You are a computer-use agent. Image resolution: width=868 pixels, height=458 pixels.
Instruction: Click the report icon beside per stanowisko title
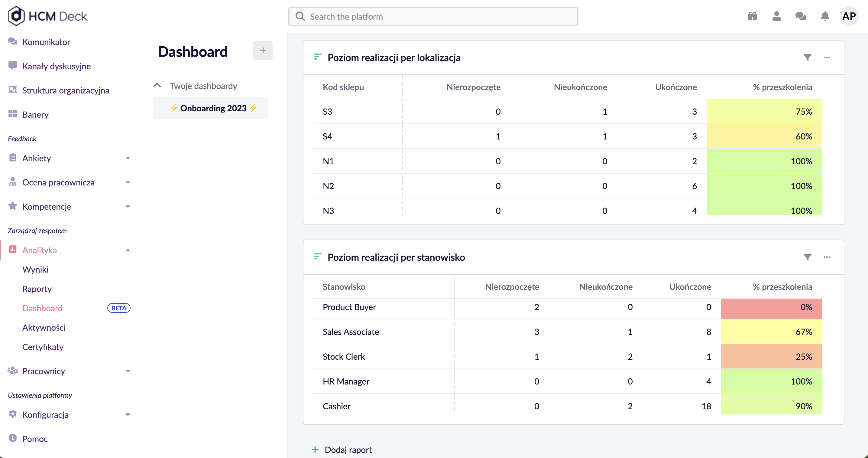[317, 257]
